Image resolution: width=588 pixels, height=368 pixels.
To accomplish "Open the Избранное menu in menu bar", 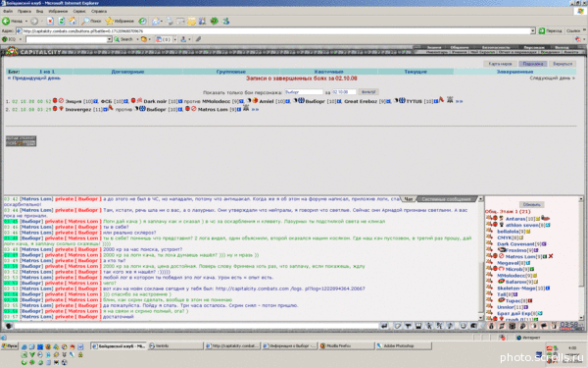I will pyautogui.click(x=58, y=11).
